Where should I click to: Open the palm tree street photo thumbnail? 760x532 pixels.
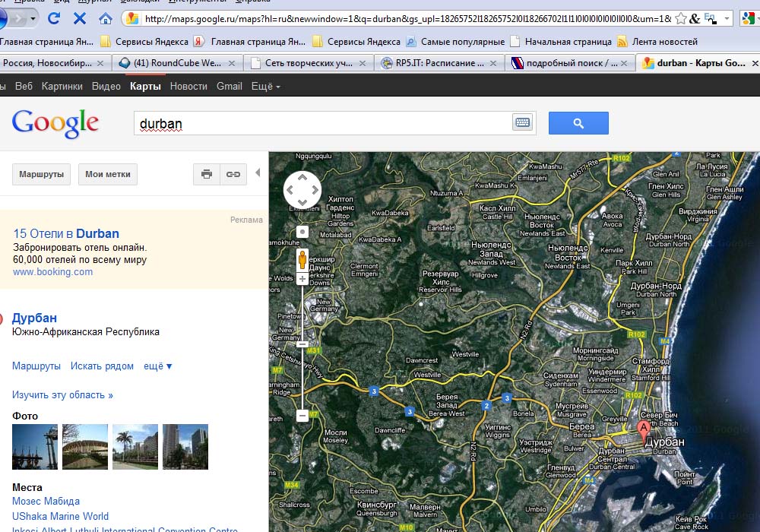135,447
